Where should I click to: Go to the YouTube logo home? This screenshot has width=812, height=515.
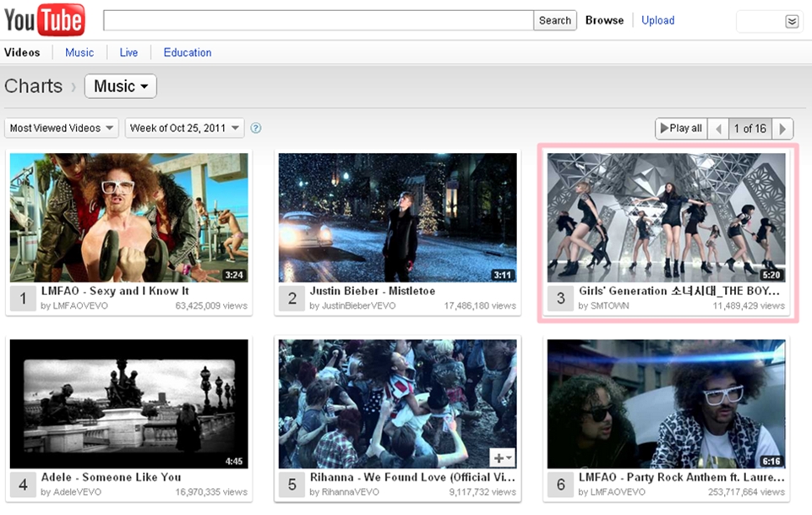pos(45,19)
